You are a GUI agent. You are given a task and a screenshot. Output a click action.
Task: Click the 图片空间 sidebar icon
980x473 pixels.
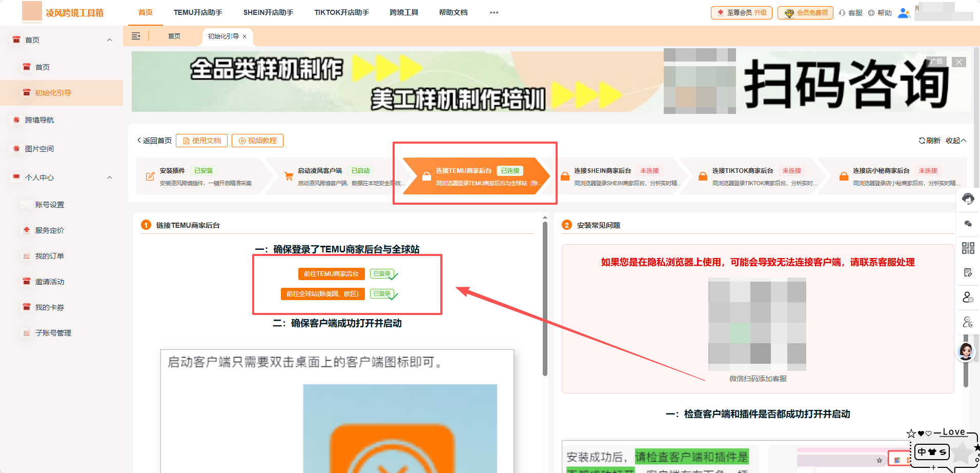tap(16, 149)
